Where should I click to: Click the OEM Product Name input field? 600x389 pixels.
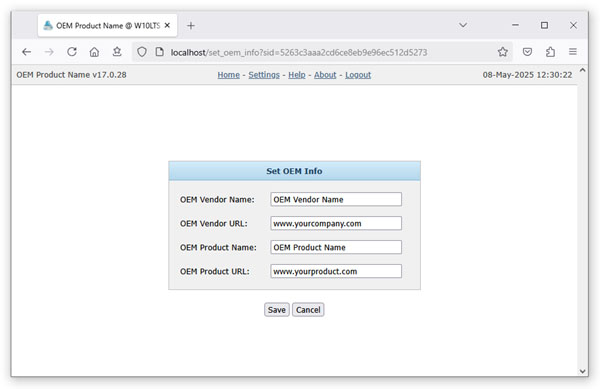(x=336, y=247)
